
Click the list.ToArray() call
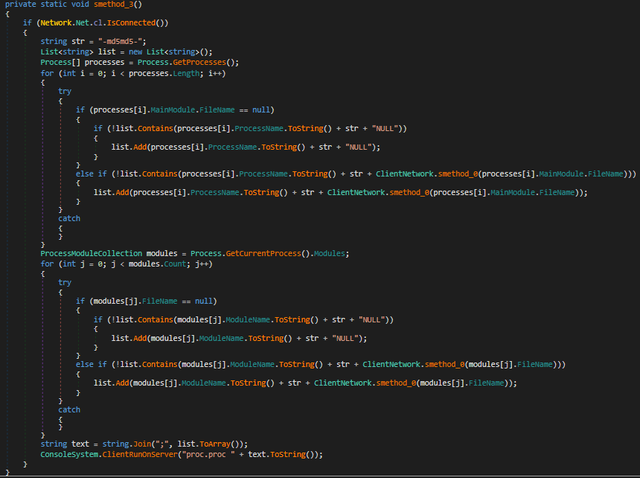point(210,444)
